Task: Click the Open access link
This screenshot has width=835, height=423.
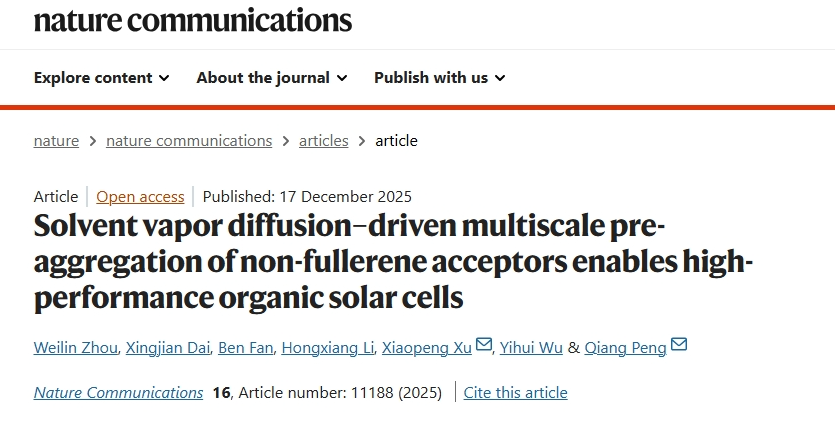Action: click(140, 197)
